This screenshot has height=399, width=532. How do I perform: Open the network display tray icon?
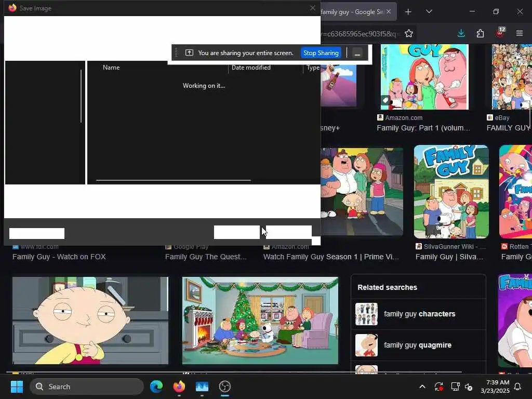pyautogui.click(x=455, y=387)
